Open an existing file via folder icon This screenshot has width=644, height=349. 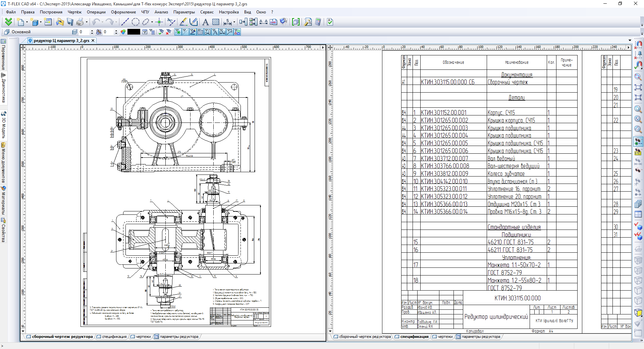coord(60,22)
